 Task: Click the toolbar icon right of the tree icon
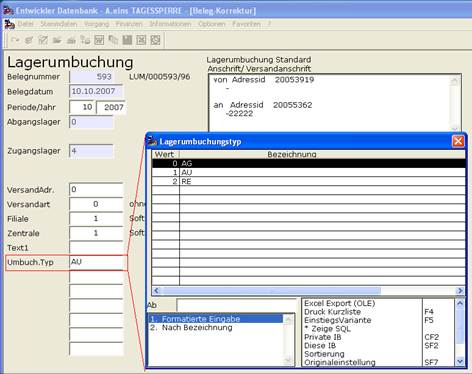tap(99, 40)
